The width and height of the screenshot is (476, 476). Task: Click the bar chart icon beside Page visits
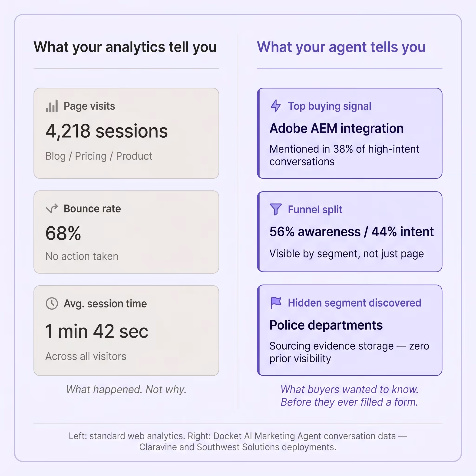tap(52, 106)
